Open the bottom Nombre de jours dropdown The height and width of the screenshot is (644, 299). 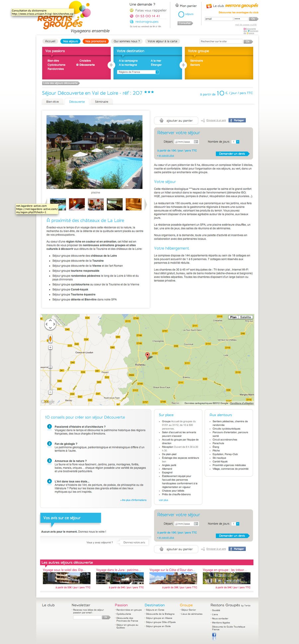(x=238, y=524)
